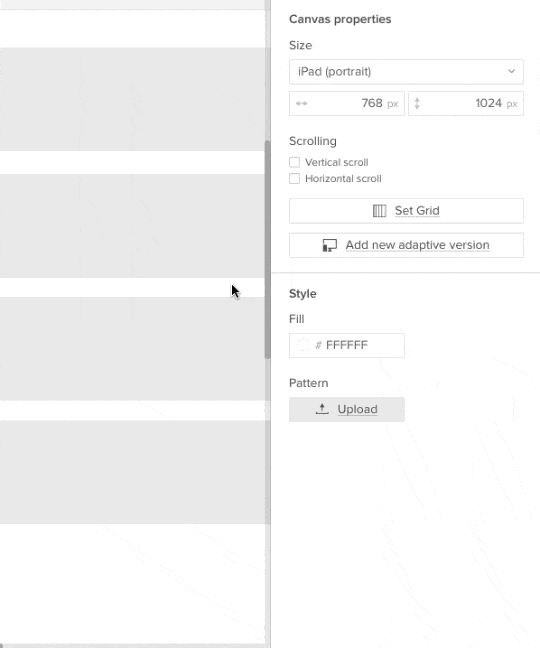Select the second gray placeholder block

point(132,226)
